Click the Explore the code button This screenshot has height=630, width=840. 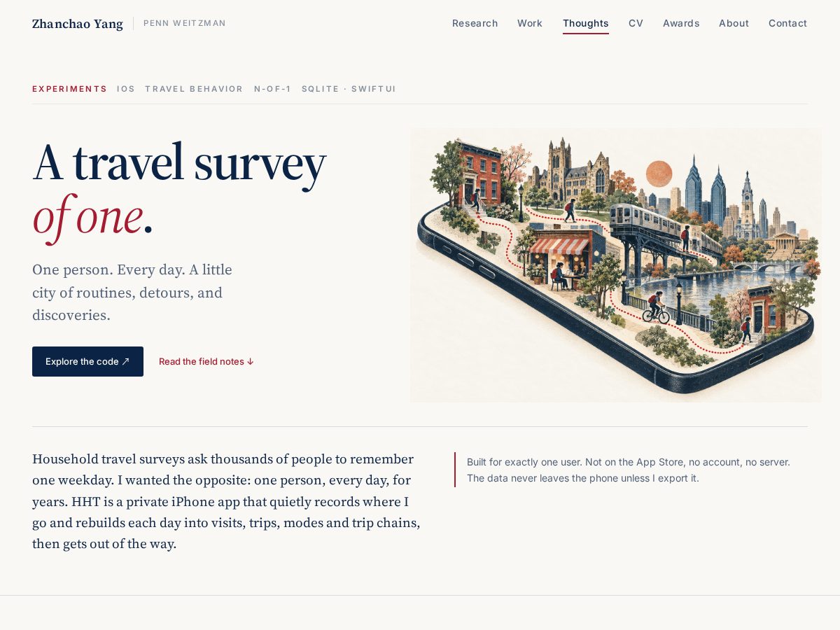click(87, 361)
